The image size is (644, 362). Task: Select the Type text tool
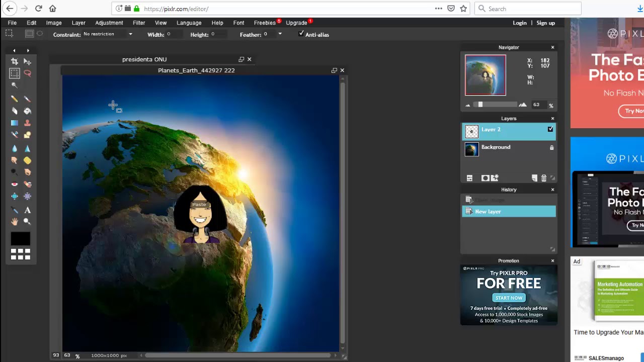27,210
